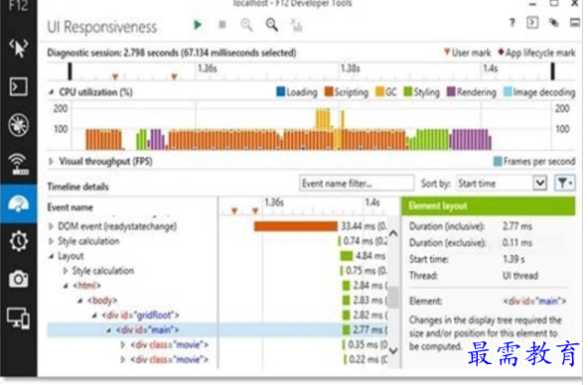Collapse the div id="gridRoot" node

click(94, 316)
